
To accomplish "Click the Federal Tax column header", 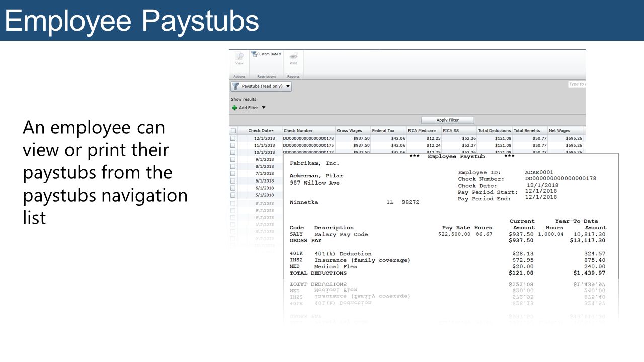I will (388, 131).
